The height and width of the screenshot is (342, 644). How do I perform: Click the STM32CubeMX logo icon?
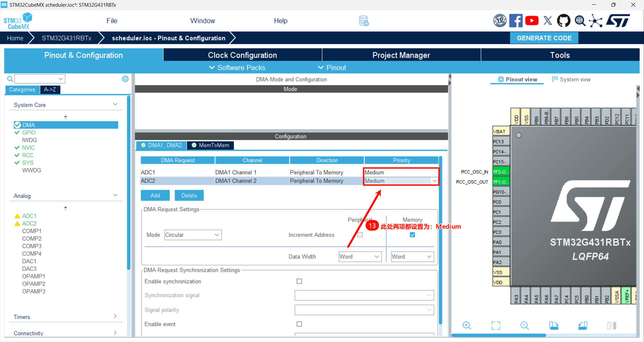coord(18,21)
